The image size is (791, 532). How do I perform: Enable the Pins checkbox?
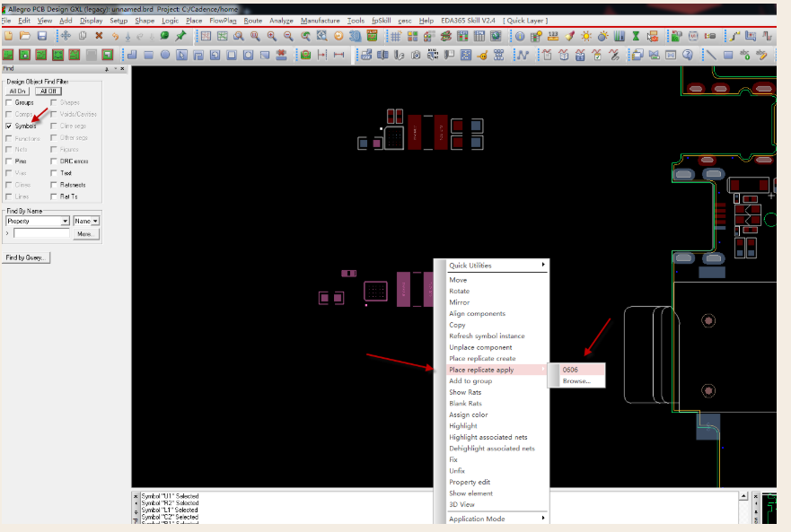click(x=9, y=161)
